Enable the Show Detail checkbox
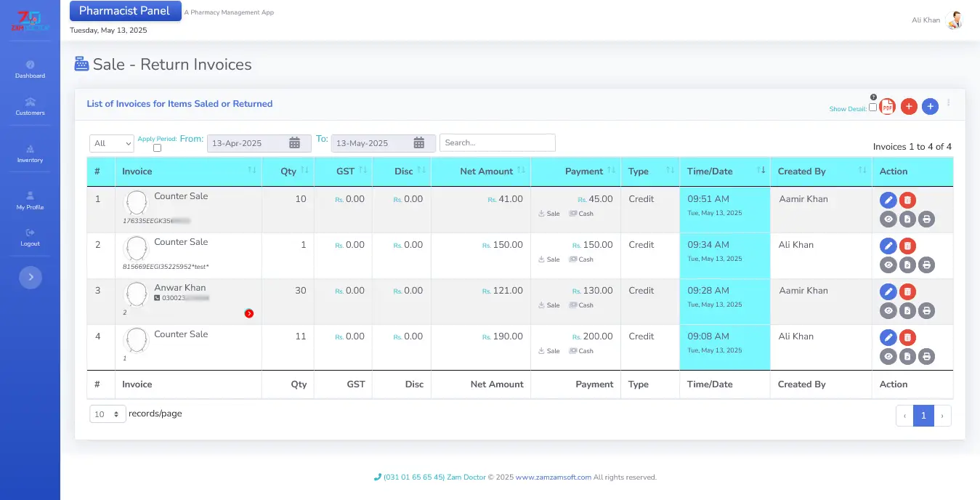This screenshot has width=980, height=500. pyautogui.click(x=872, y=108)
